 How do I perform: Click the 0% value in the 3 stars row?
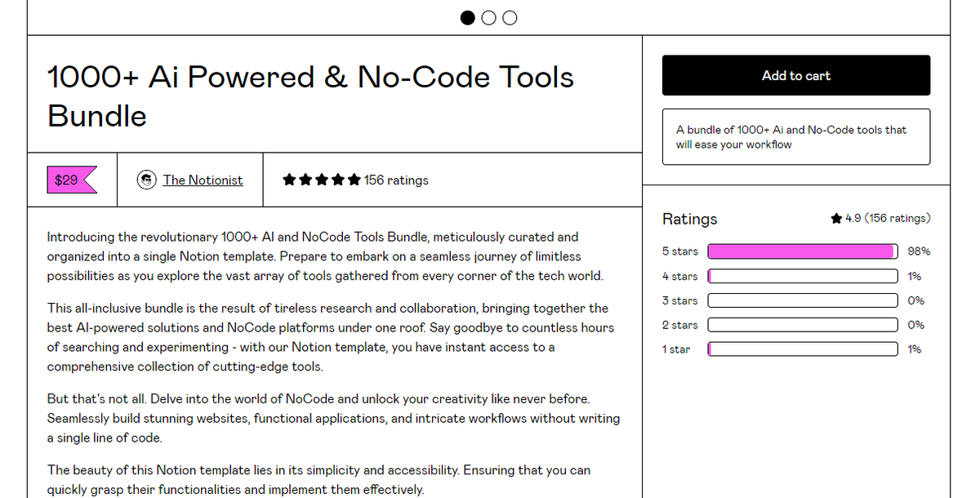(916, 300)
